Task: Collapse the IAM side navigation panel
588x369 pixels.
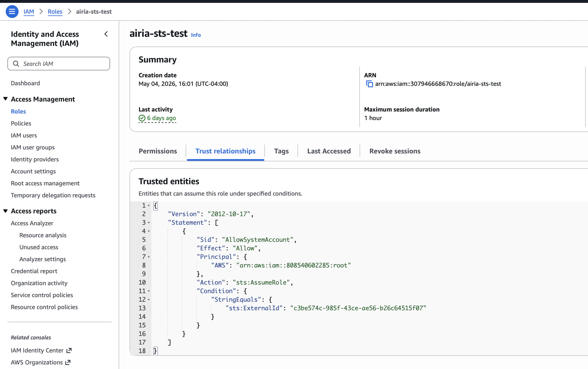Action: 106,34
